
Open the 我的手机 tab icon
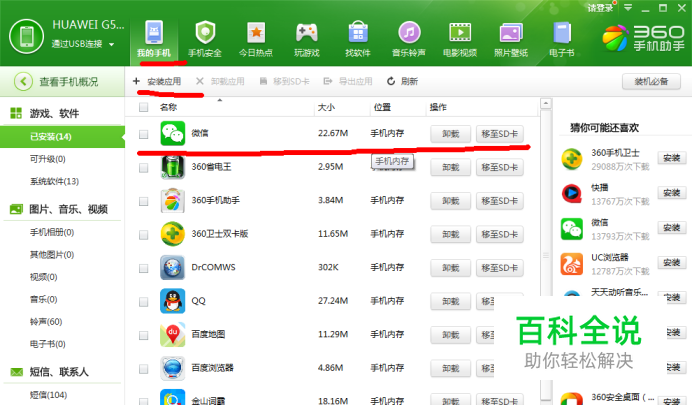click(x=154, y=32)
